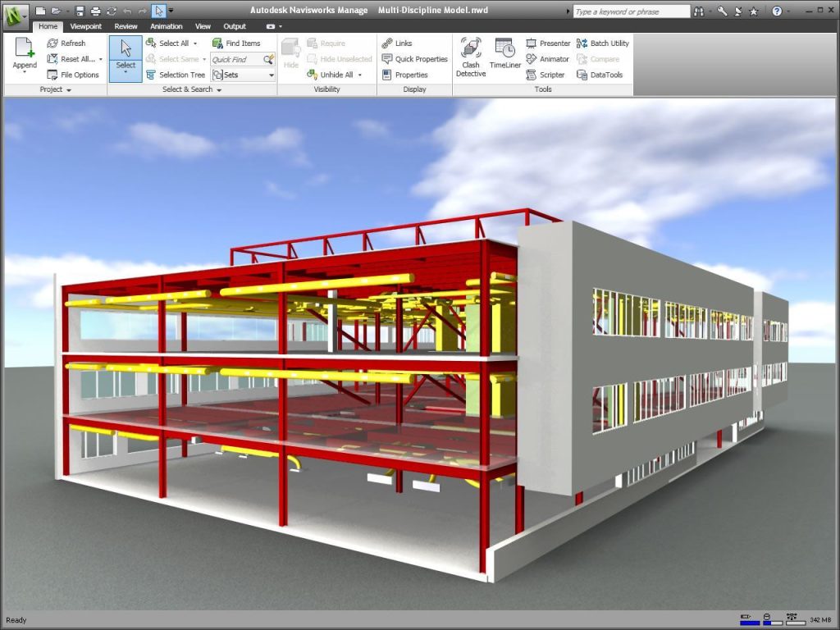Open the Scripter tool
This screenshot has width=840, height=630.
coord(546,74)
